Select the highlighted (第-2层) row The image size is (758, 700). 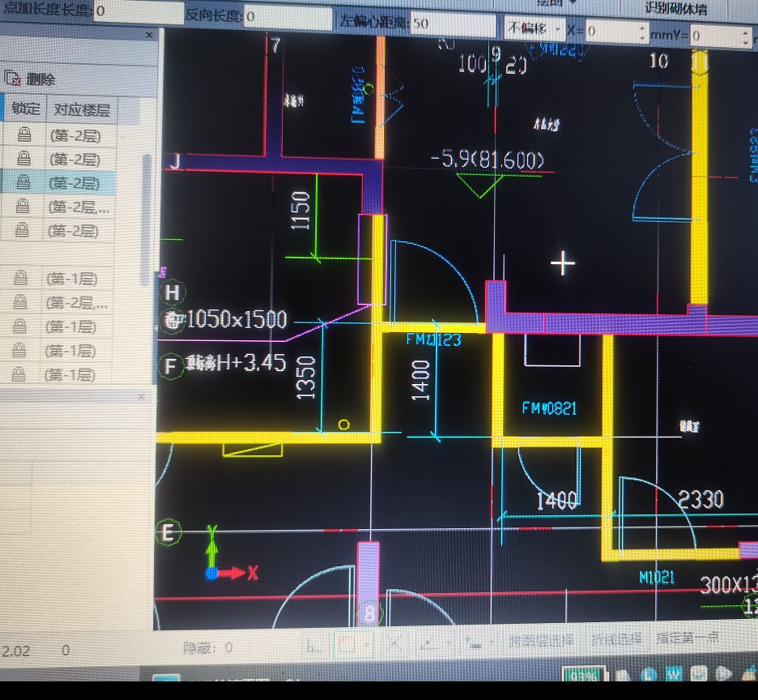(x=58, y=183)
